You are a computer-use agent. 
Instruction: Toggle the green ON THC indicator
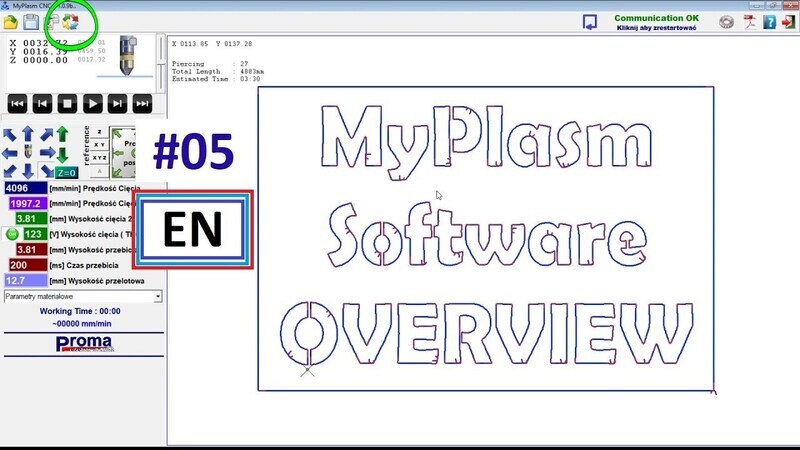pos(12,234)
